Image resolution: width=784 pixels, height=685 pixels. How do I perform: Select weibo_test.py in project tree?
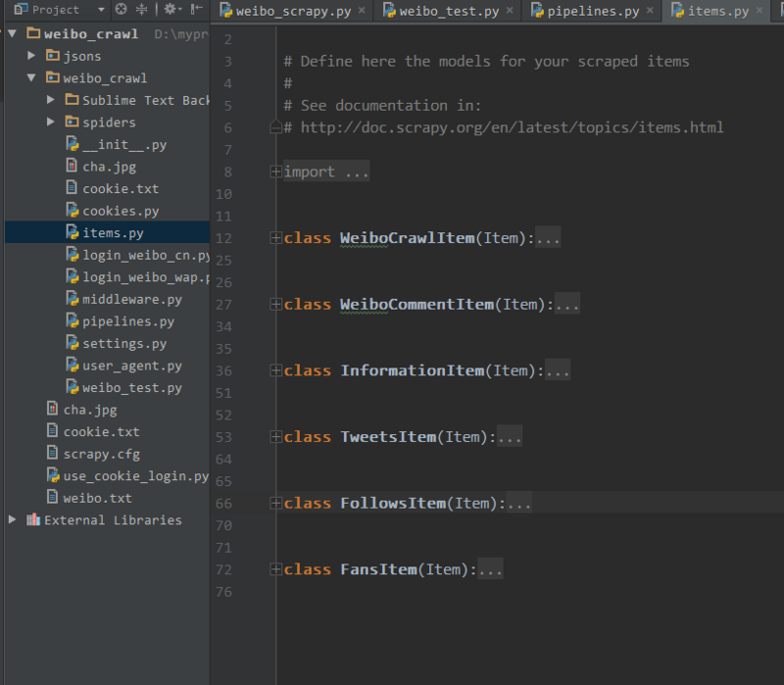tap(132, 388)
